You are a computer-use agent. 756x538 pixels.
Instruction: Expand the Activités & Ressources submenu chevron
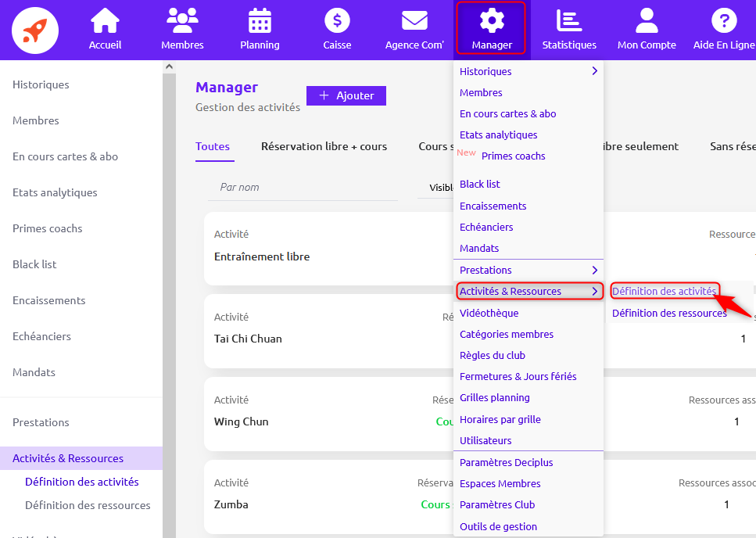click(x=594, y=291)
